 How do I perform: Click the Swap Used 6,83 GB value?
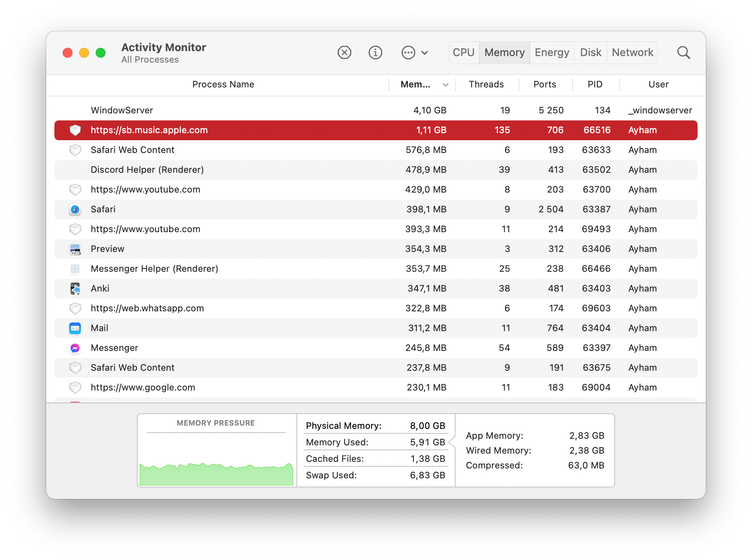tap(428, 475)
